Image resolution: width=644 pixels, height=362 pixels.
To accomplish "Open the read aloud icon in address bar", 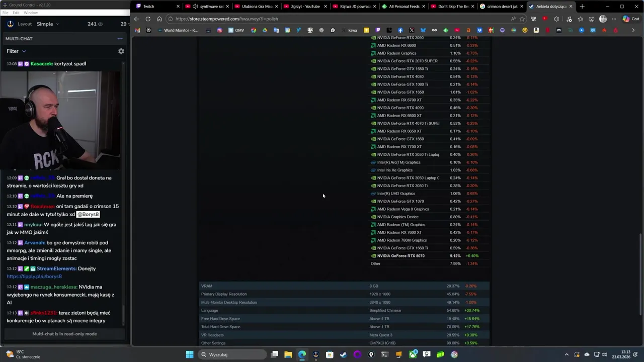I will (x=513, y=19).
